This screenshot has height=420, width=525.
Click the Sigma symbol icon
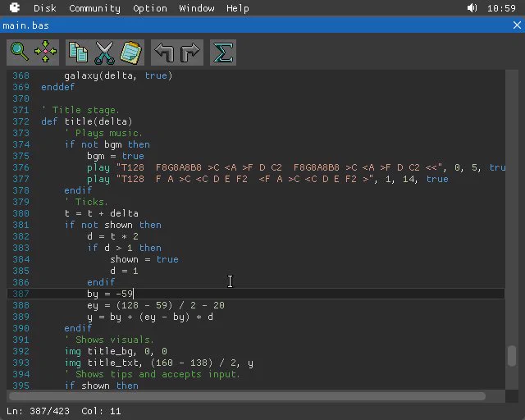pos(223,52)
